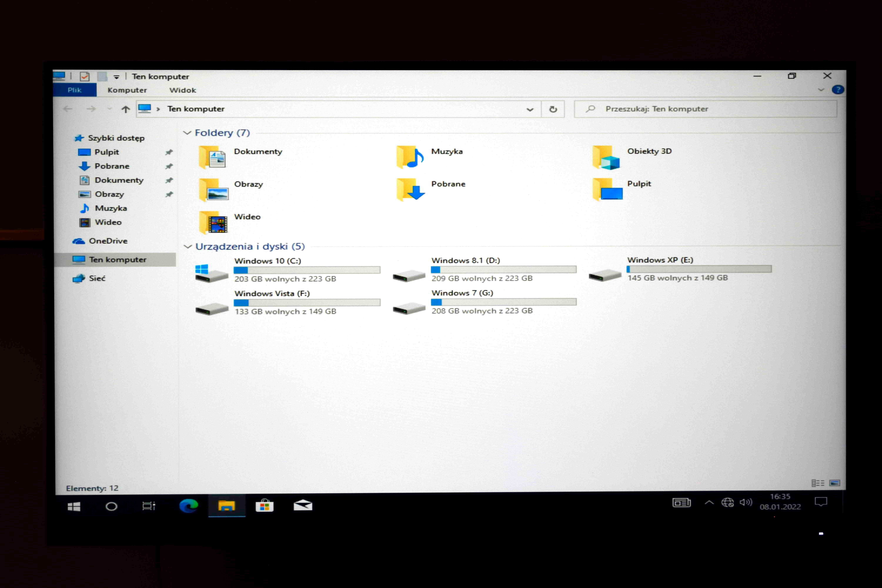Click the File Explorer taskbar button

pos(227,506)
